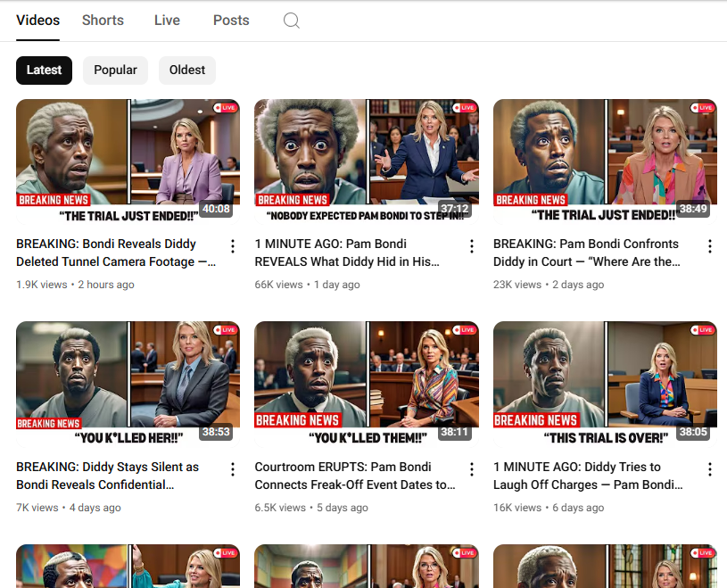The image size is (727, 588).
Task: Open the Live tab
Action: pos(167,21)
